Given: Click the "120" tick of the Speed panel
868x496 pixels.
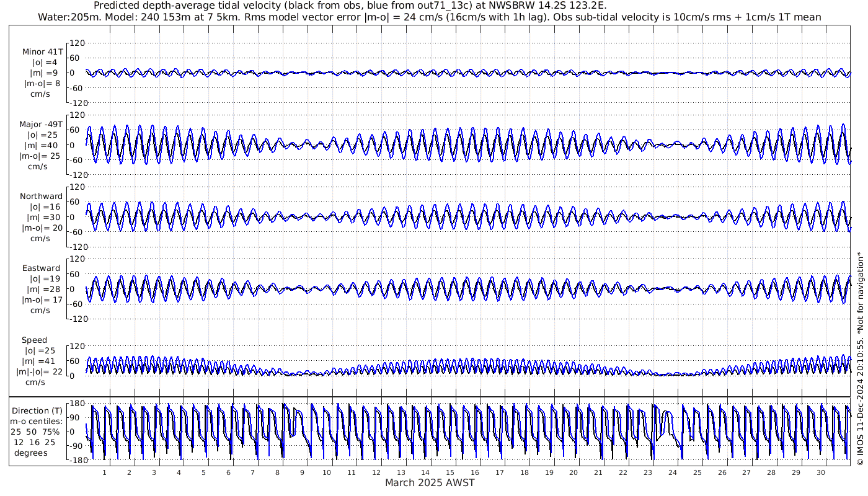Looking at the screenshot, I should click(x=77, y=346).
